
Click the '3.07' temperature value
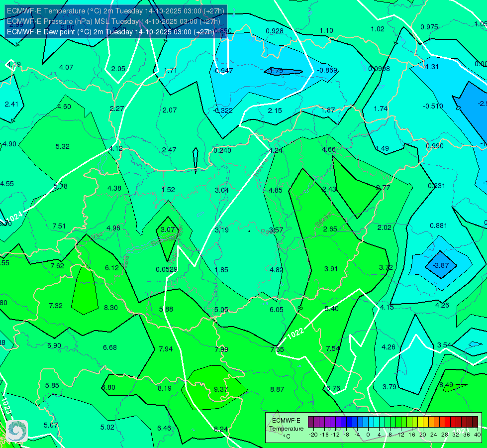click(168, 229)
